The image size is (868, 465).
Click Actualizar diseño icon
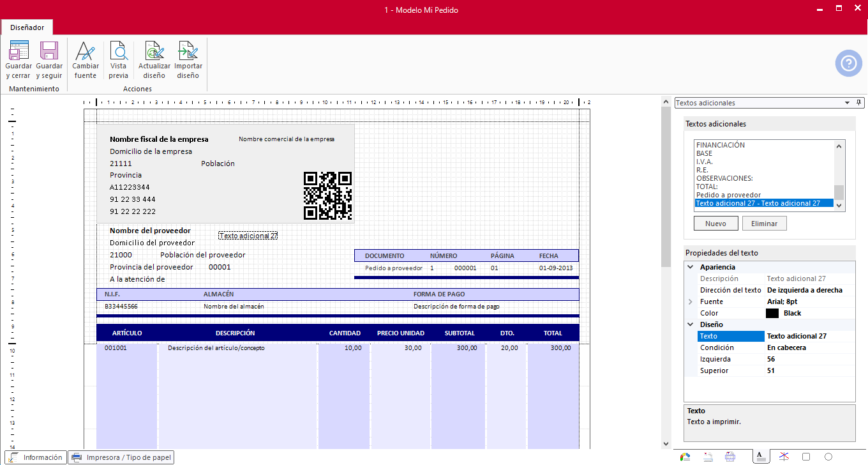tap(154, 50)
